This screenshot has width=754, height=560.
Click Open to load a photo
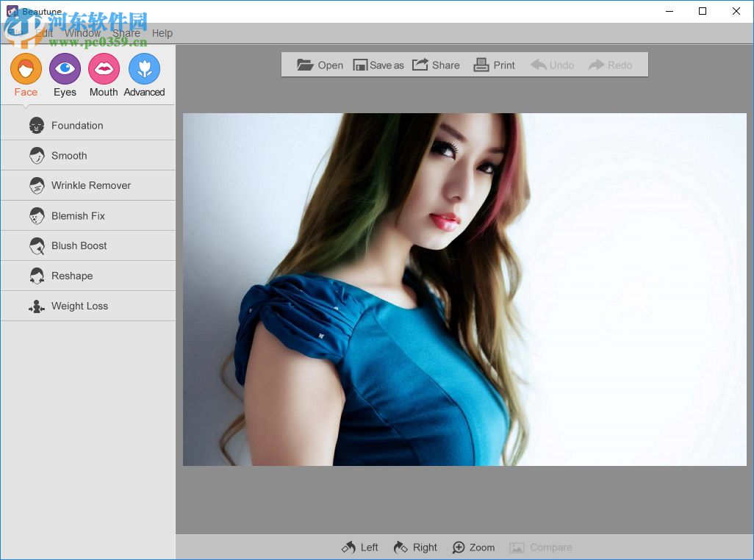pos(320,65)
